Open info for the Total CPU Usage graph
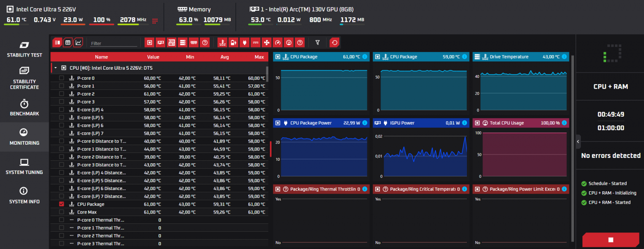Image resolution: width=644 pixels, height=249 pixels. (x=564, y=123)
